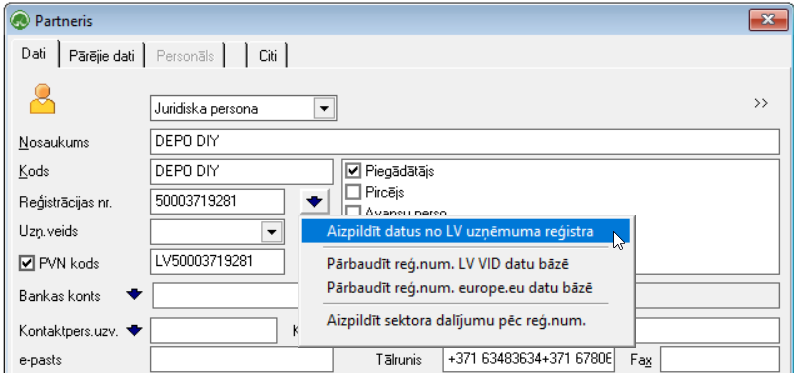Click the orange person partner icon
This screenshot has height=373, width=794.
[x=42, y=99]
